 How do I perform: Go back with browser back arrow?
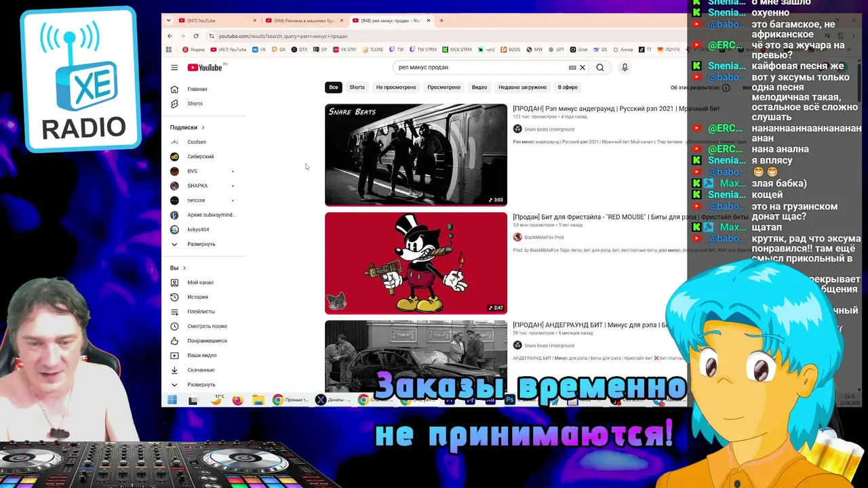click(x=170, y=36)
